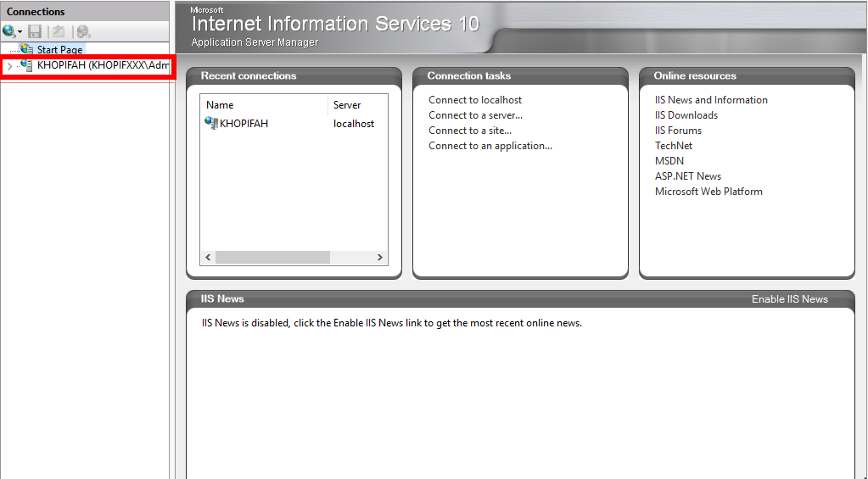Select KHOPIFAH in the Recent connections list
The image size is (868, 479).
[244, 123]
